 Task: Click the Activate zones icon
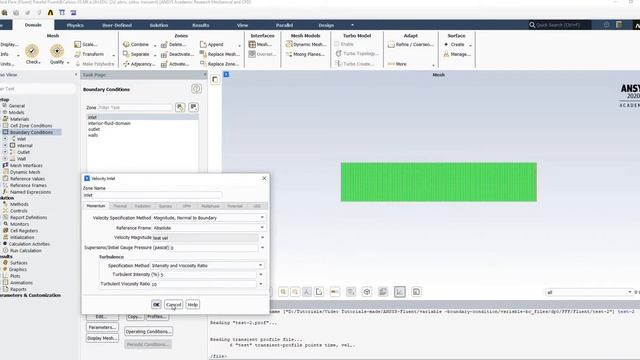coord(164,64)
